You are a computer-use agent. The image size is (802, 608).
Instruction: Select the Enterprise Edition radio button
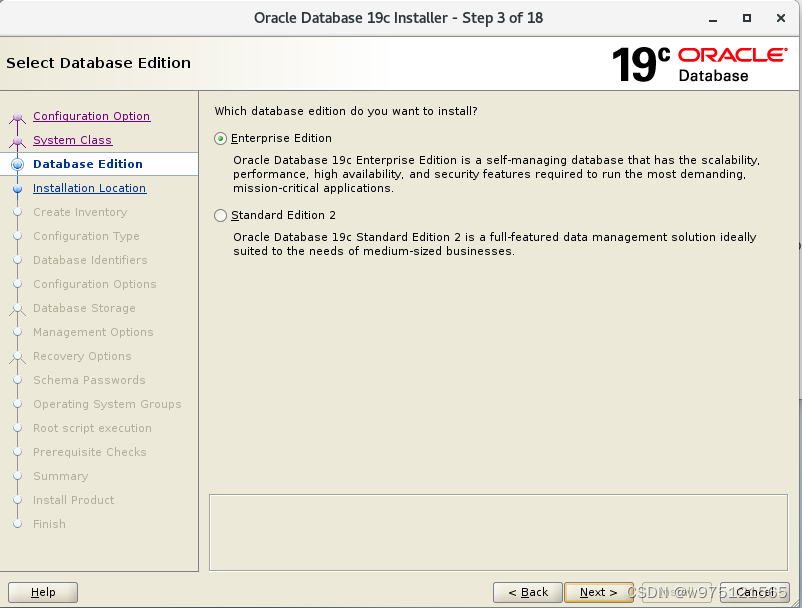tap(220, 138)
